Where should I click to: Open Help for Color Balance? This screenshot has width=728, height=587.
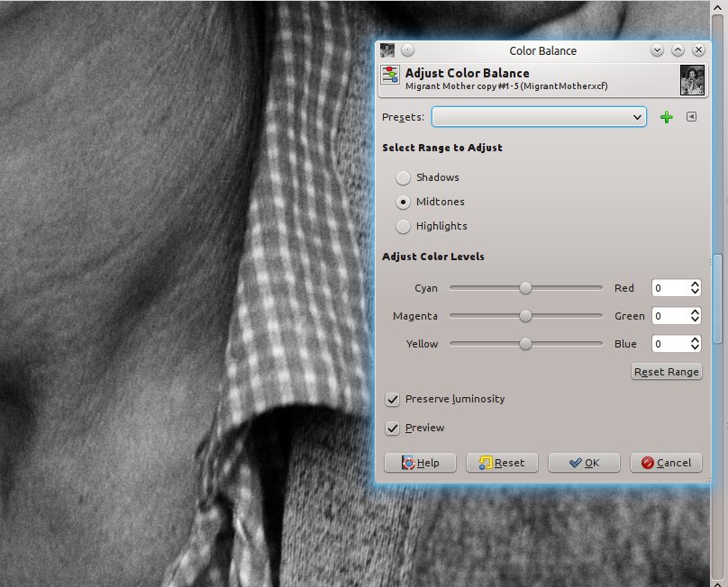420,463
